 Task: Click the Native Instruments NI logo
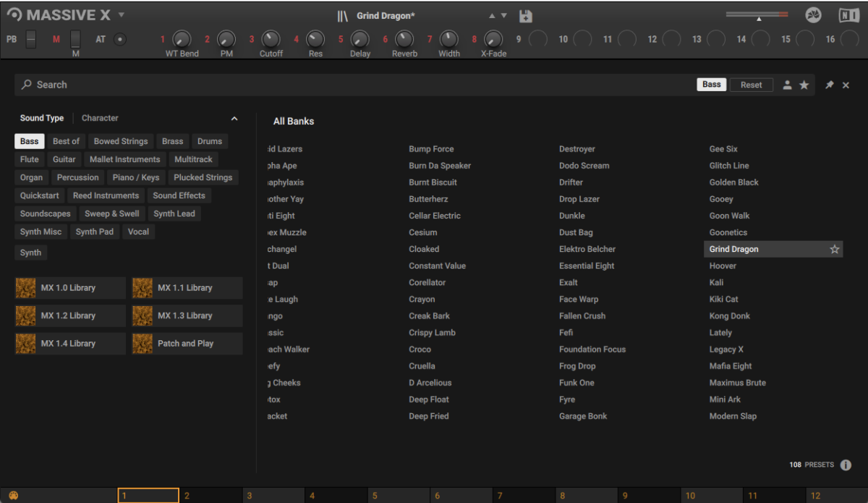848,15
